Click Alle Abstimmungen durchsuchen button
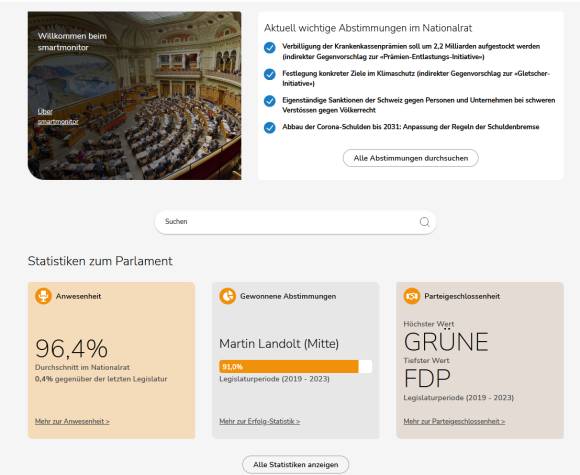The height and width of the screenshot is (475, 580). pyautogui.click(x=411, y=158)
